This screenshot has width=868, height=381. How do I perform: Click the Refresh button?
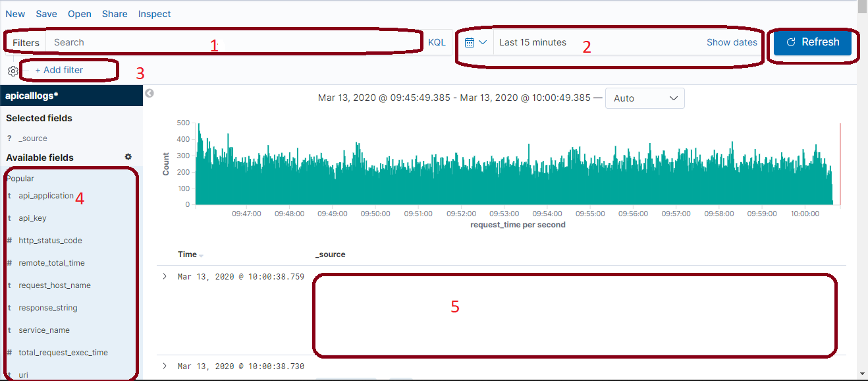(x=813, y=42)
